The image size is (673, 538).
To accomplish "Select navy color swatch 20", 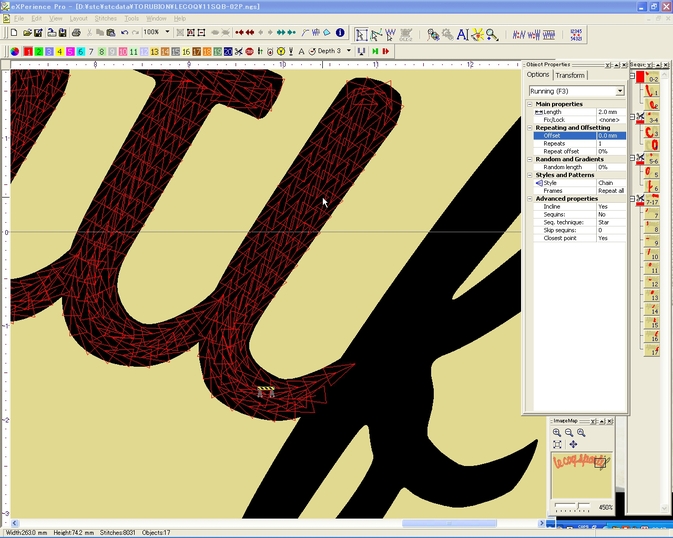I will (x=228, y=52).
